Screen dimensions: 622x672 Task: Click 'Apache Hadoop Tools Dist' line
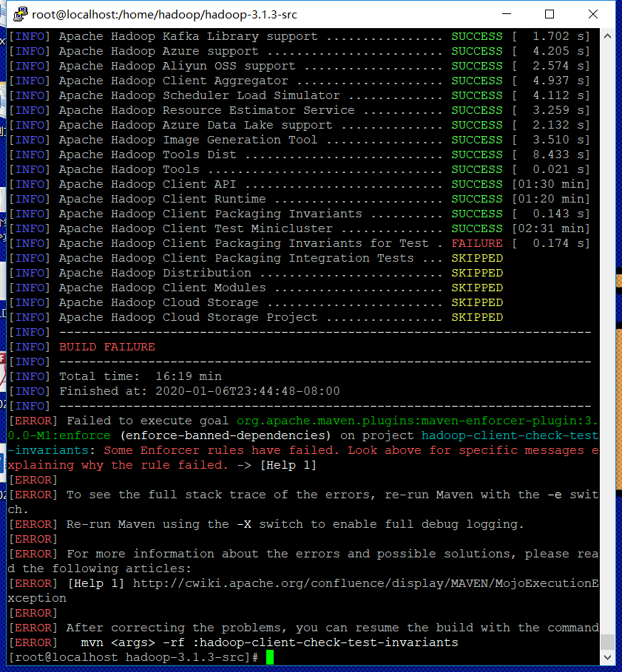[x=300, y=155]
